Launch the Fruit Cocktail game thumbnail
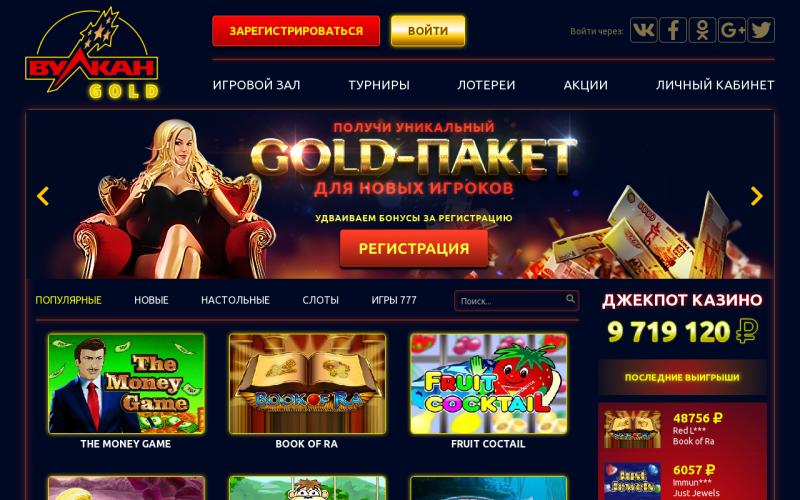The image size is (800, 500). (x=488, y=384)
